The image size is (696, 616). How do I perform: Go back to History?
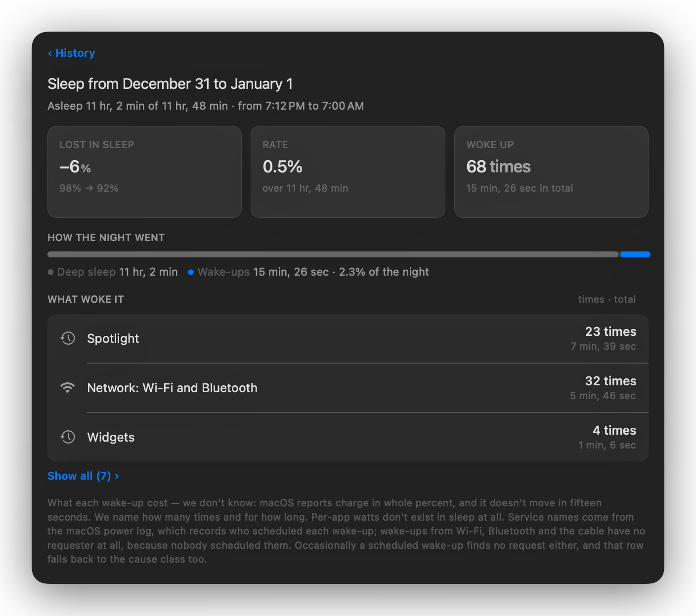click(71, 53)
